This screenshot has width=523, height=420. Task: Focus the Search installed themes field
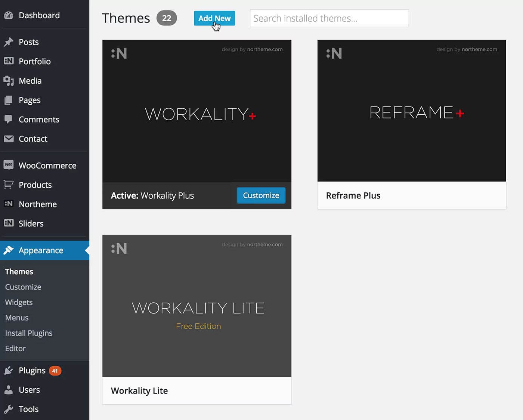[x=329, y=18]
